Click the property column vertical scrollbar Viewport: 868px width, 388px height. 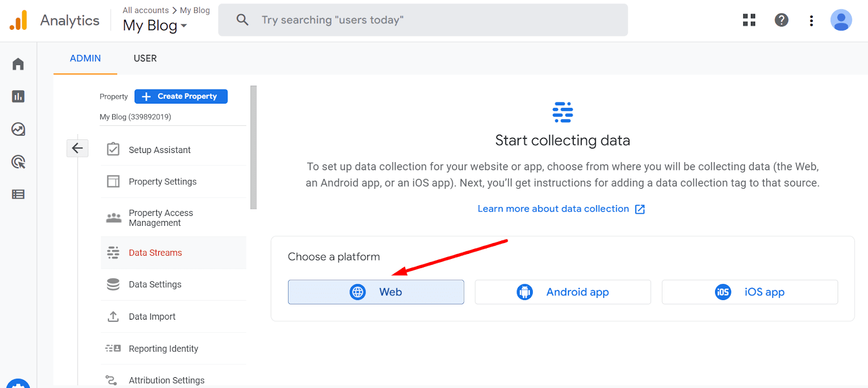click(x=253, y=147)
